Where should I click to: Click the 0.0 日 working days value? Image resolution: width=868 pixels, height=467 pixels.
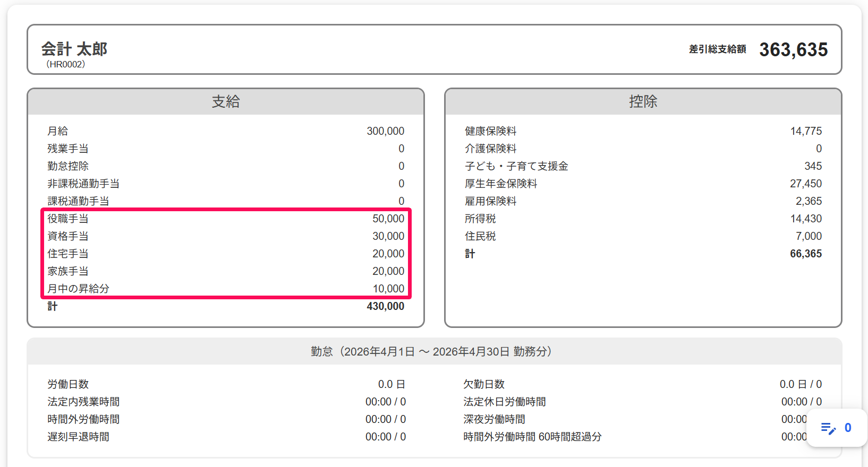coord(392,384)
